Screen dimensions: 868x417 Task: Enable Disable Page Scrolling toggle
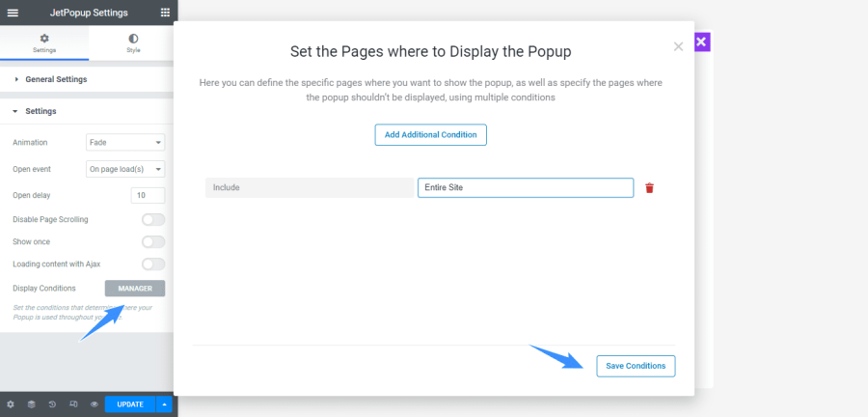pos(153,220)
